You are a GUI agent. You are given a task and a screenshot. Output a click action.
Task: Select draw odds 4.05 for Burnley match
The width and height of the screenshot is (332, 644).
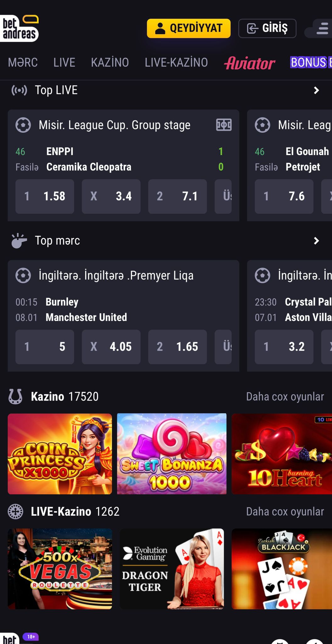click(111, 347)
